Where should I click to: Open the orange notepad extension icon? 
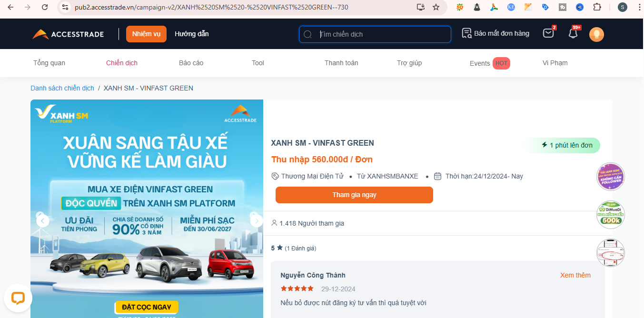pyautogui.click(x=528, y=7)
